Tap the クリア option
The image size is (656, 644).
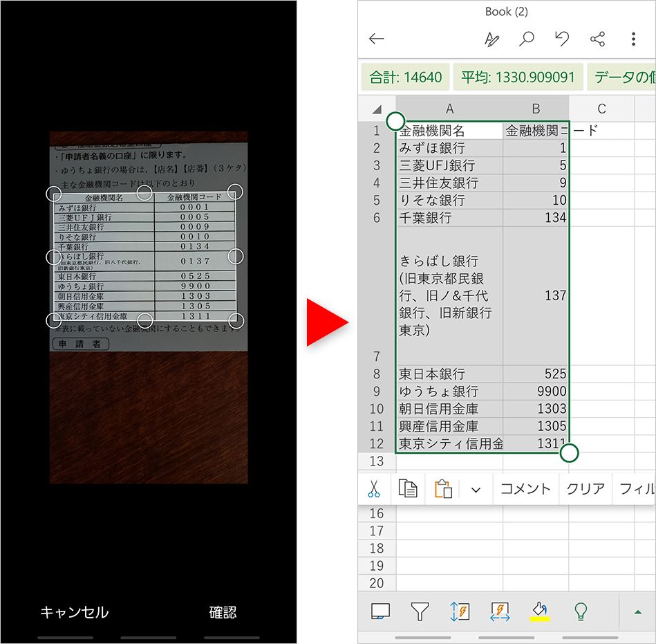(585, 488)
